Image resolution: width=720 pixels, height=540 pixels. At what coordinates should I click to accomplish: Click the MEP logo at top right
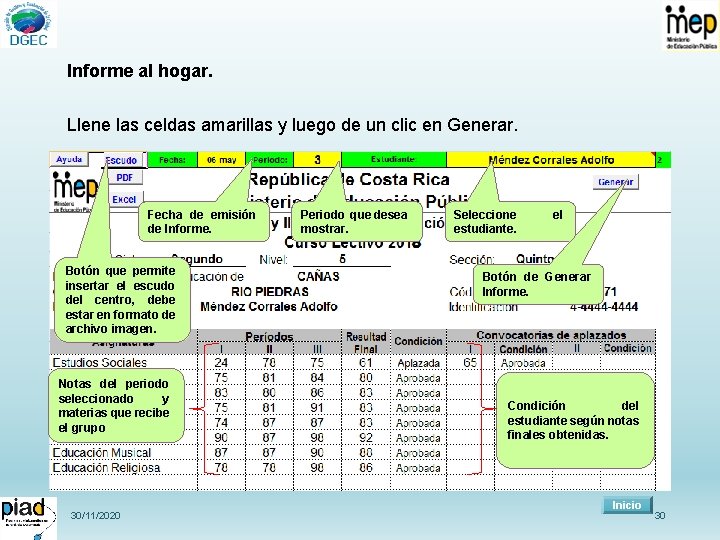(x=691, y=26)
